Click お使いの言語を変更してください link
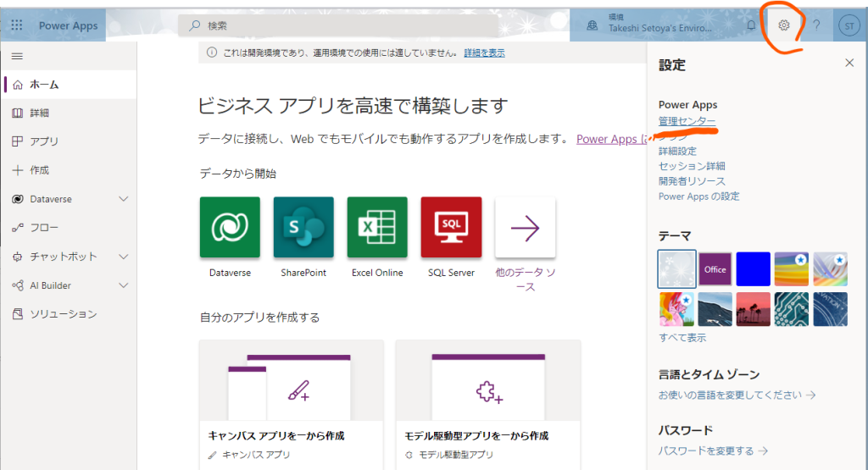This screenshot has height=470, width=868. click(737, 395)
